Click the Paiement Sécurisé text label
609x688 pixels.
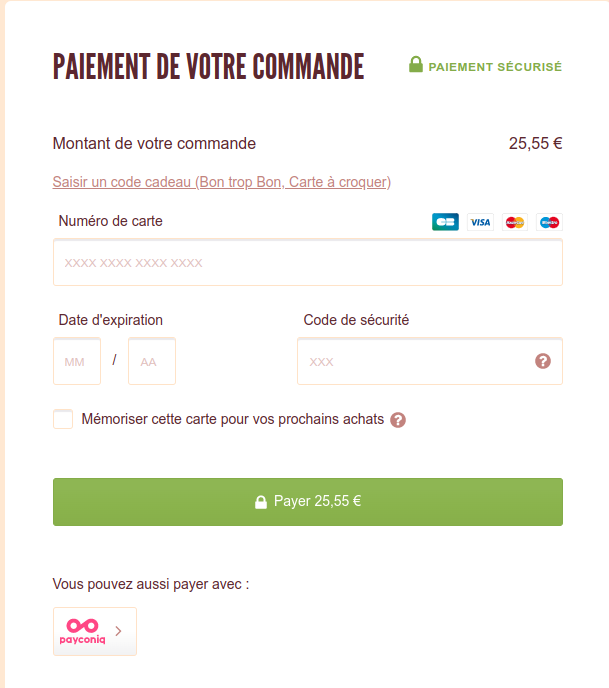495,67
